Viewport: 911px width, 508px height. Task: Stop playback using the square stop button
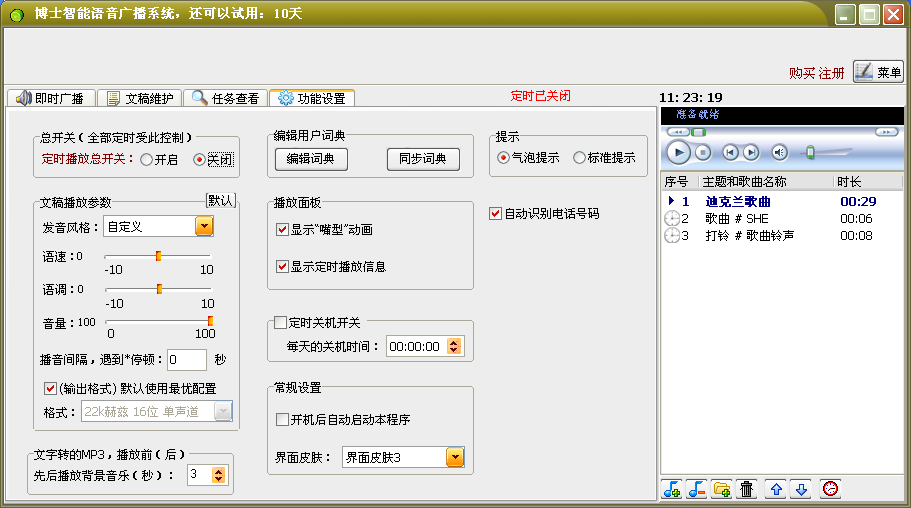(703, 153)
